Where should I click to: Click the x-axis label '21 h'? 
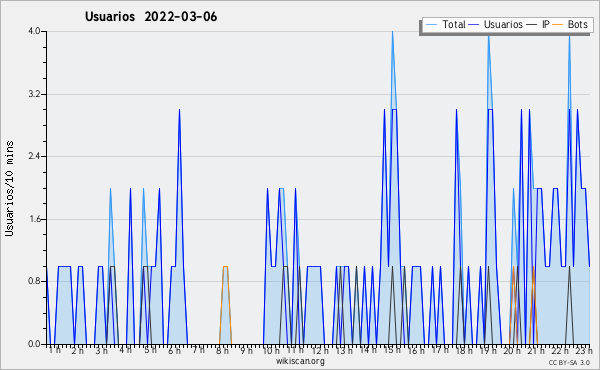pos(536,351)
